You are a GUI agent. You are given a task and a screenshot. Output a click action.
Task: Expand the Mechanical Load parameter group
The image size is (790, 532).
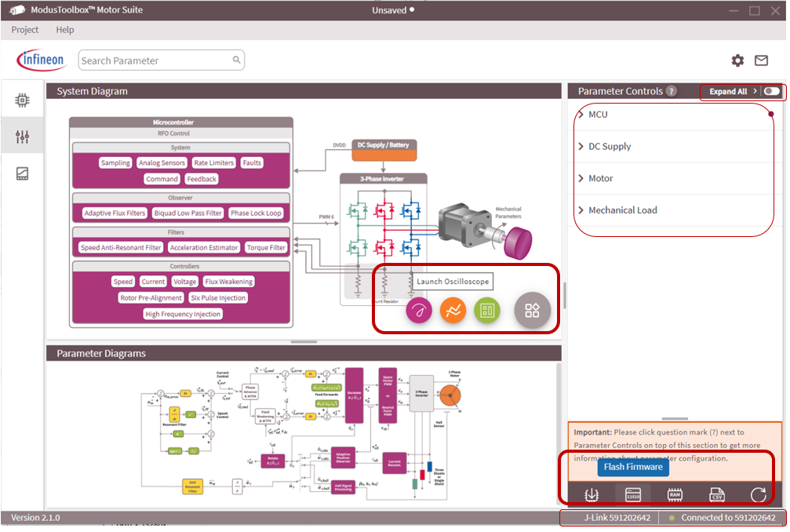tap(674, 210)
